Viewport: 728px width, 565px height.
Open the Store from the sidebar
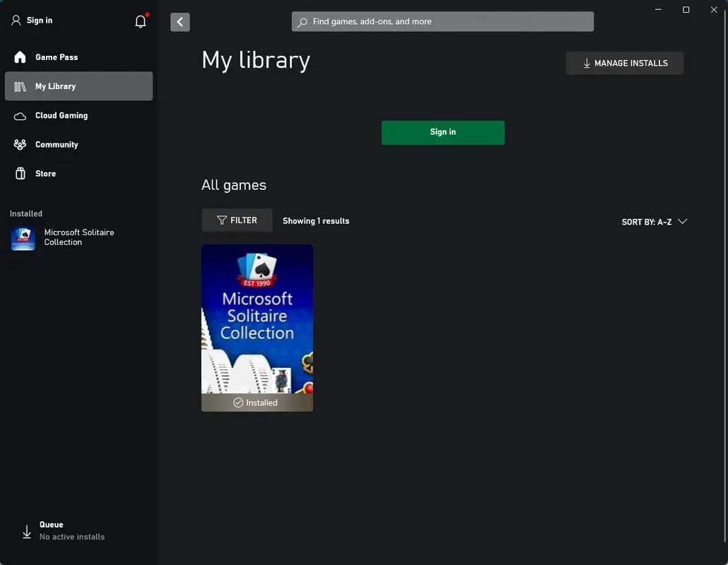click(x=45, y=173)
